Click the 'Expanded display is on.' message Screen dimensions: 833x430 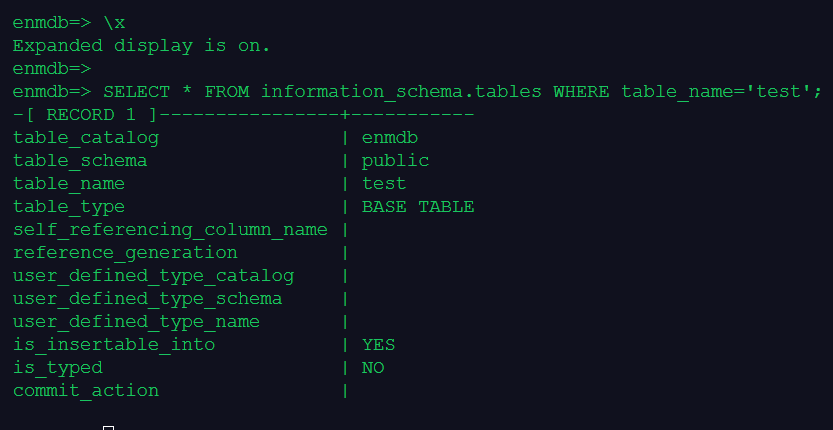(x=141, y=45)
